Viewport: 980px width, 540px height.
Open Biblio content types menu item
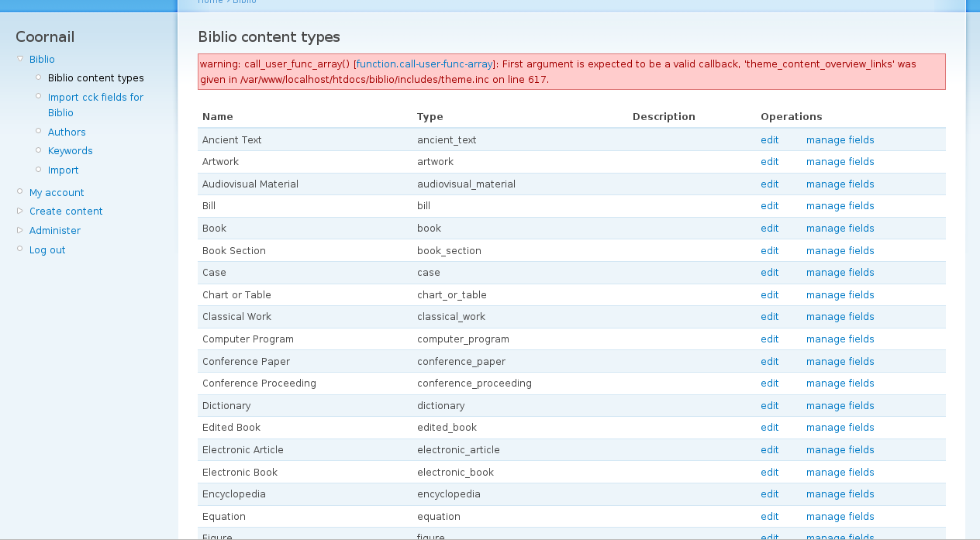click(x=96, y=78)
